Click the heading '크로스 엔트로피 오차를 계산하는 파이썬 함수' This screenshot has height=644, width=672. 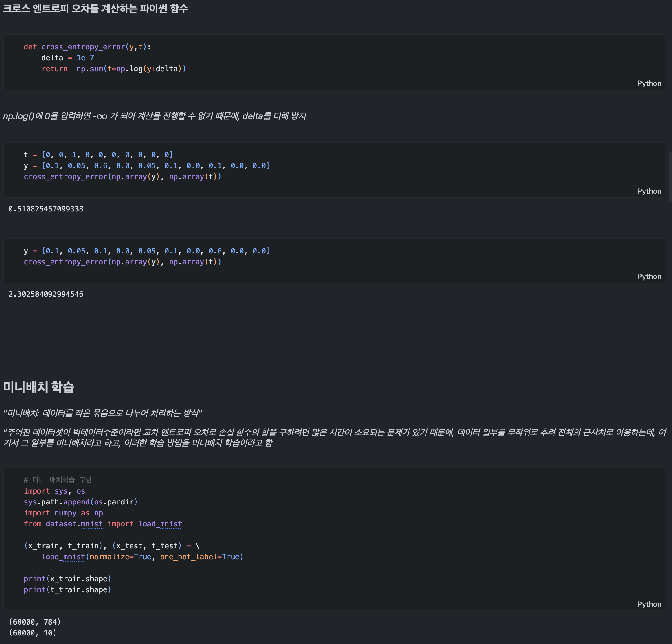pyautogui.click(x=95, y=9)
